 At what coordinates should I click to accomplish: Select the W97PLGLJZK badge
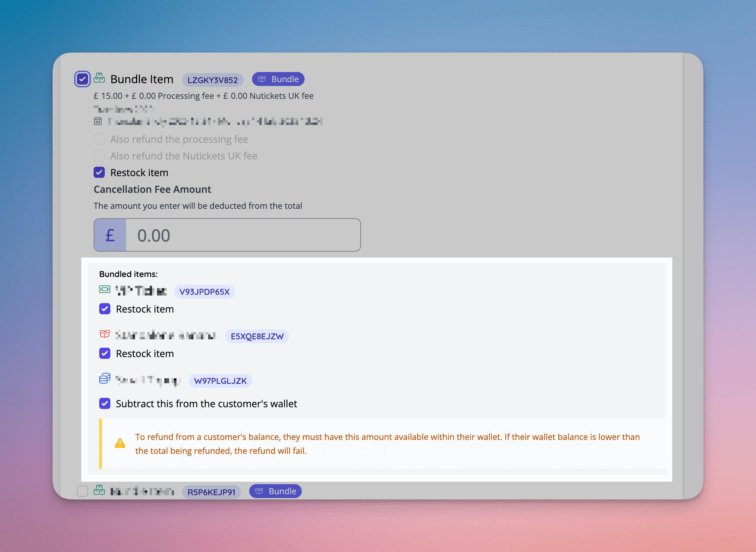tap(220, 381)
